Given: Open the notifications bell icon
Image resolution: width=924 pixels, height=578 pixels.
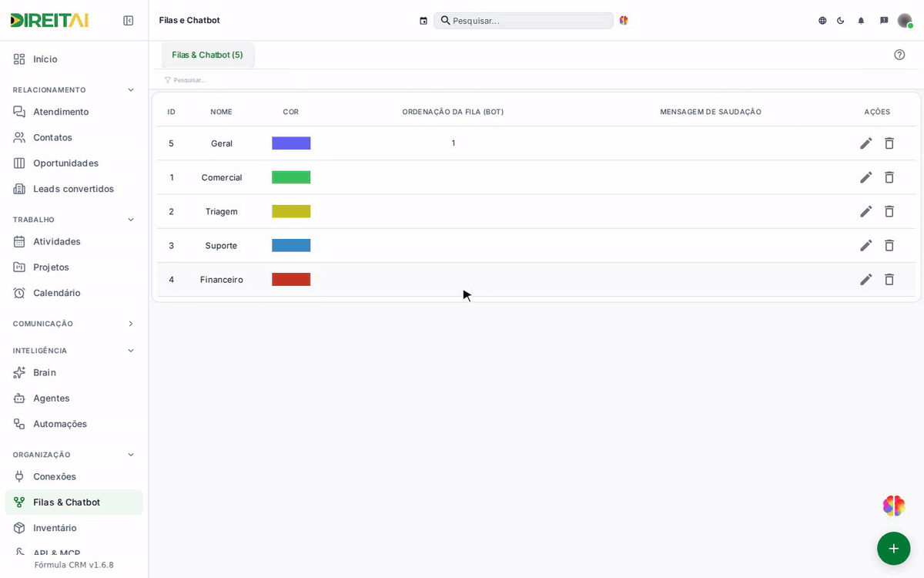Looking at the screenshot, I should 861,21.
